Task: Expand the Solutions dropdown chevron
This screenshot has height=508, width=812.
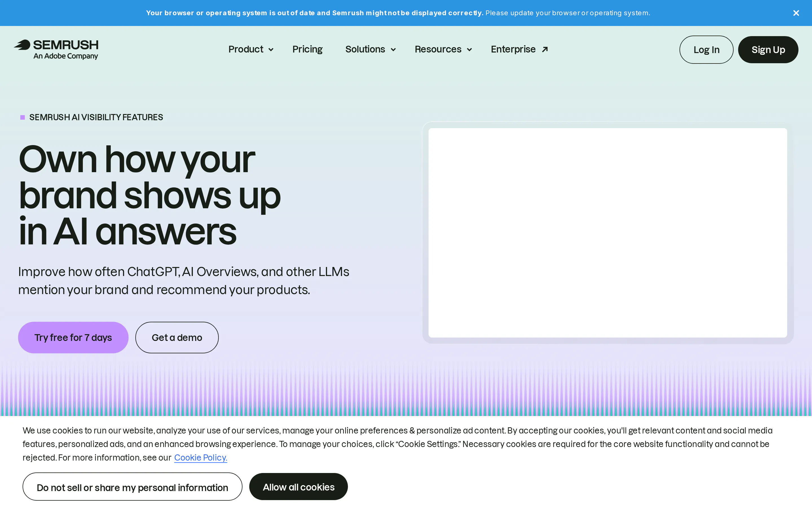Action: pos(393,50)
